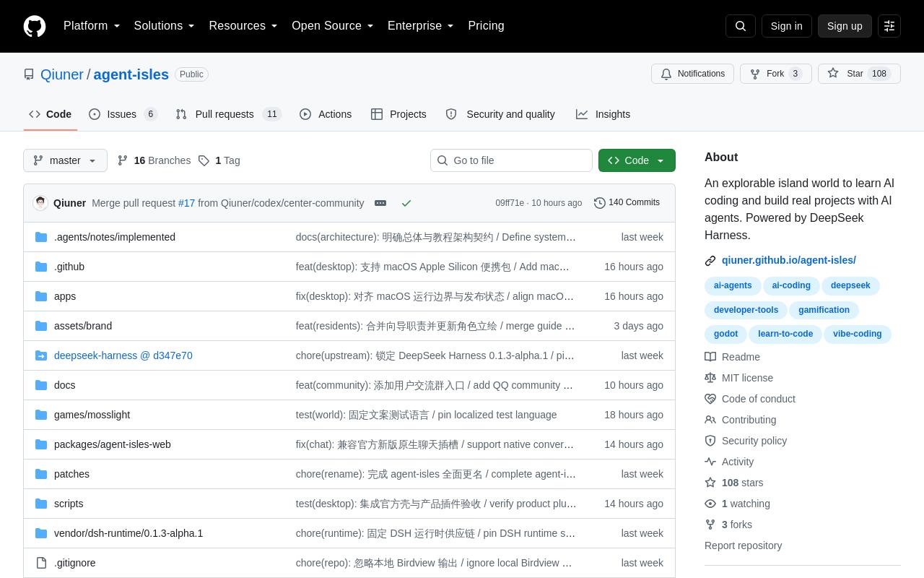Screen dimensions: 924x578
Task: Switch to the Issues tab
Action: click(x=123, y=114)
